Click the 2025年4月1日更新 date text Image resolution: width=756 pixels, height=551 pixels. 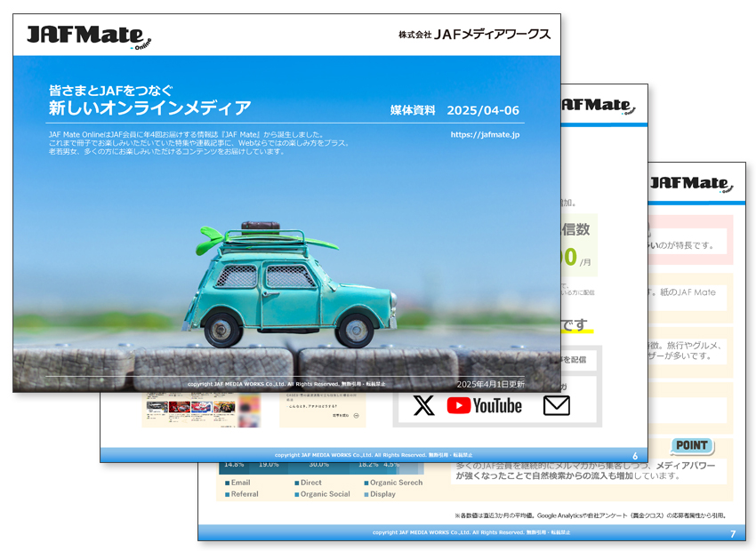(490, 384)
